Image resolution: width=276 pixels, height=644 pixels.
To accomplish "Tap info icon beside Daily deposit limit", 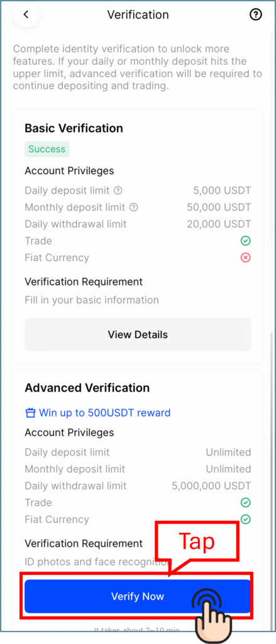I will coord(118,191).
